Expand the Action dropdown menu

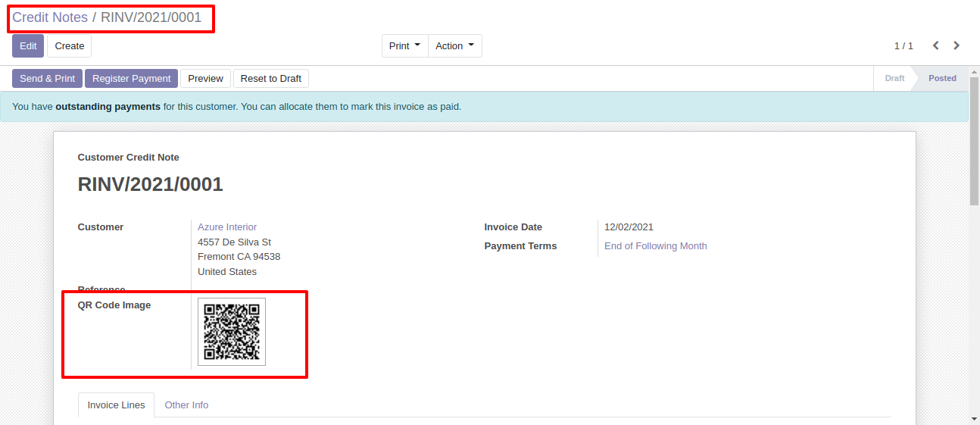(x=454, y=46)
